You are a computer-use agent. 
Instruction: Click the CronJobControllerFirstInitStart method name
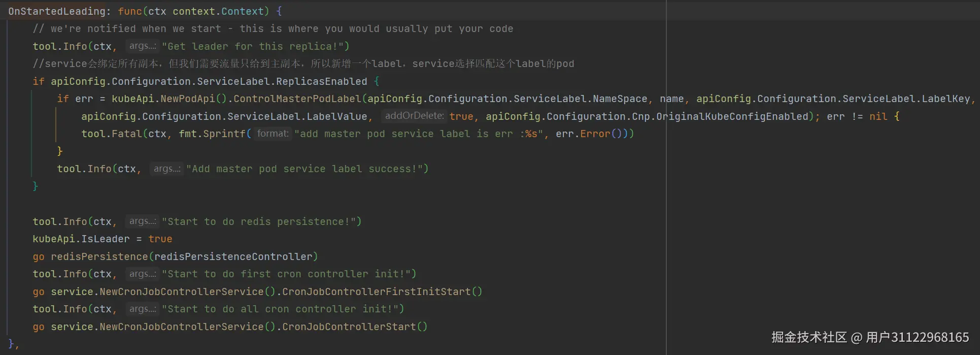(x=376, y=292)
